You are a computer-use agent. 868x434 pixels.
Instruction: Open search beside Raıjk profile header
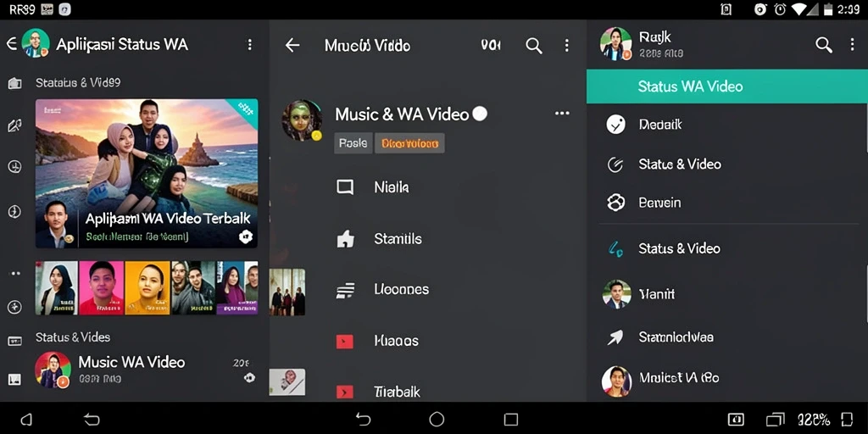824,45
